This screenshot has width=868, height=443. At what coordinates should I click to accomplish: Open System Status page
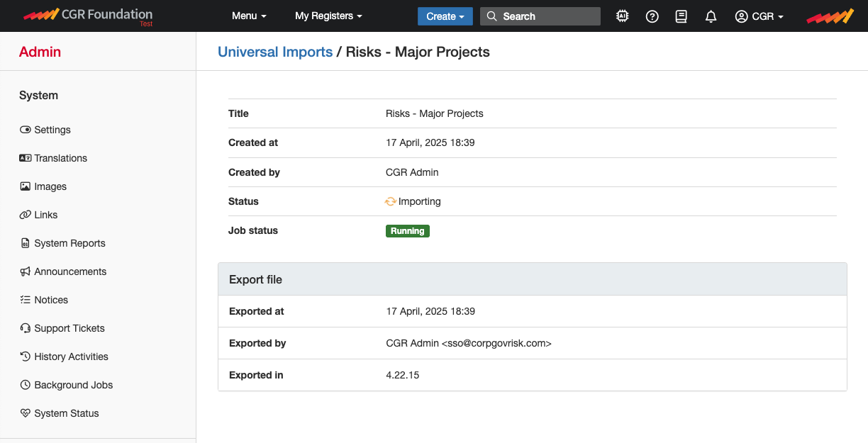click(x=67, y=413)
